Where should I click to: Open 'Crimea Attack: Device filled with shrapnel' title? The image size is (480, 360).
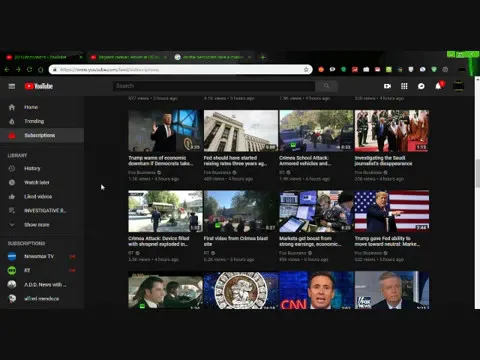pyautogui.click(x=159, y=241)
